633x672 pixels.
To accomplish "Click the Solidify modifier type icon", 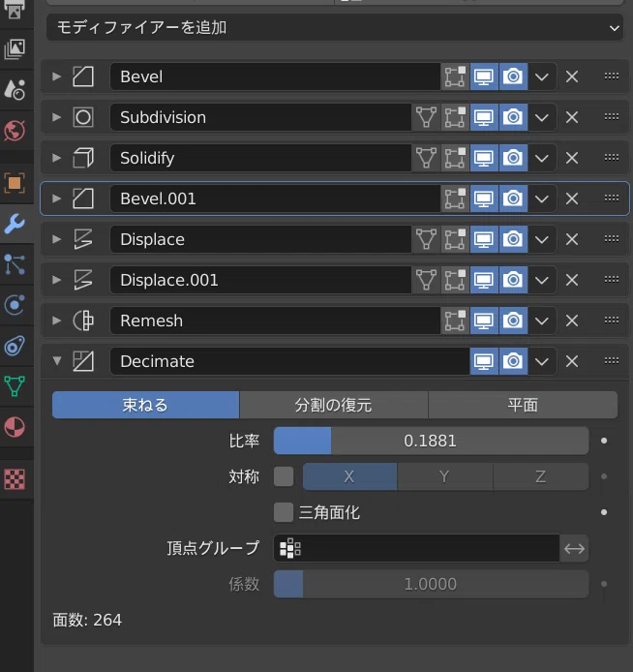I will point(83,158).
